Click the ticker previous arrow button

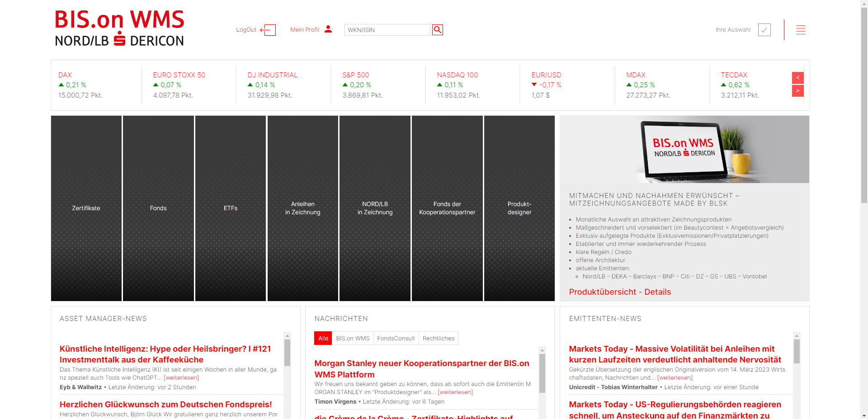click(798, 78)
